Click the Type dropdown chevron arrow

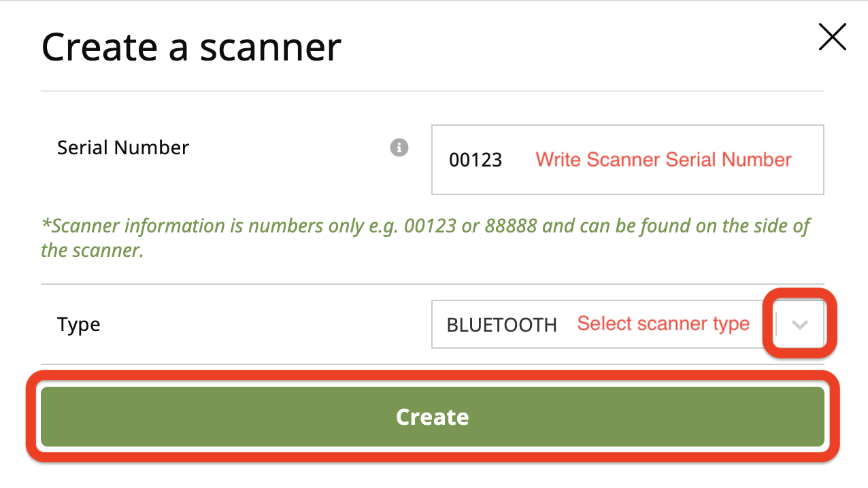[800, 325]
